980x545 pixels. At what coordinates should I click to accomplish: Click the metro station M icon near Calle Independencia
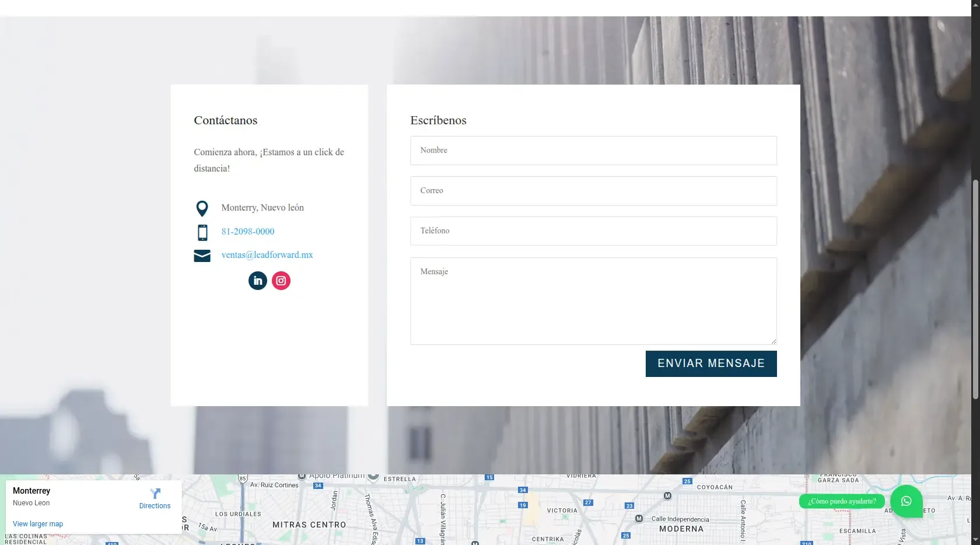click(639, 518)
